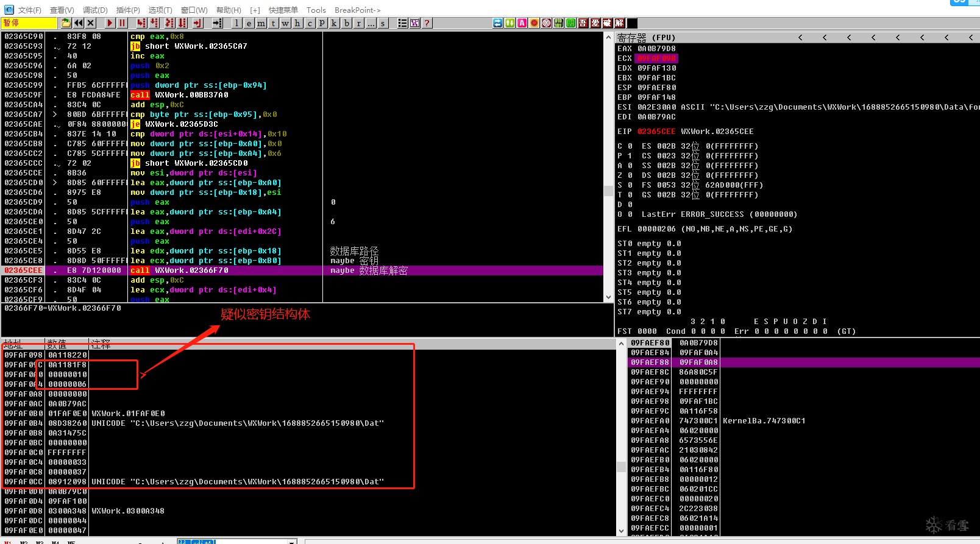Open the 帮助(H) menu
The image size is (980, 544).
coord(229,10)
